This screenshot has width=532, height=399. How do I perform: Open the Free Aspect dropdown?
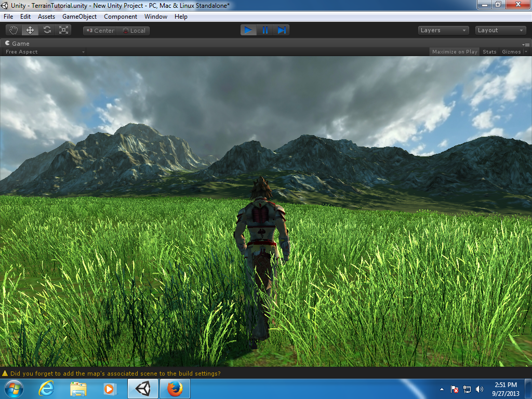coord(45,51)
